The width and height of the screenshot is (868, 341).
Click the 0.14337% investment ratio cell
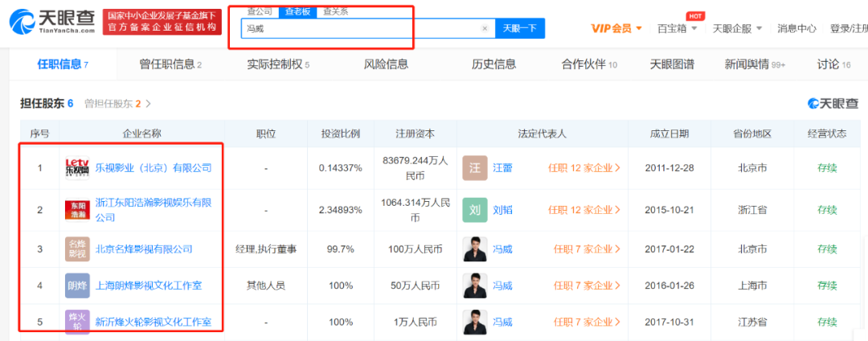click(x=341, y=168)
